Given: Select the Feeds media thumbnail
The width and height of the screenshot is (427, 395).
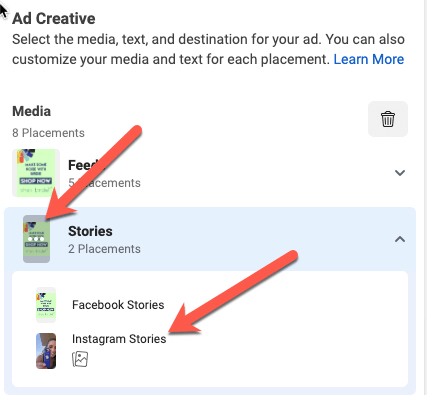Looking at the screenshot, I should coord(36,173).
